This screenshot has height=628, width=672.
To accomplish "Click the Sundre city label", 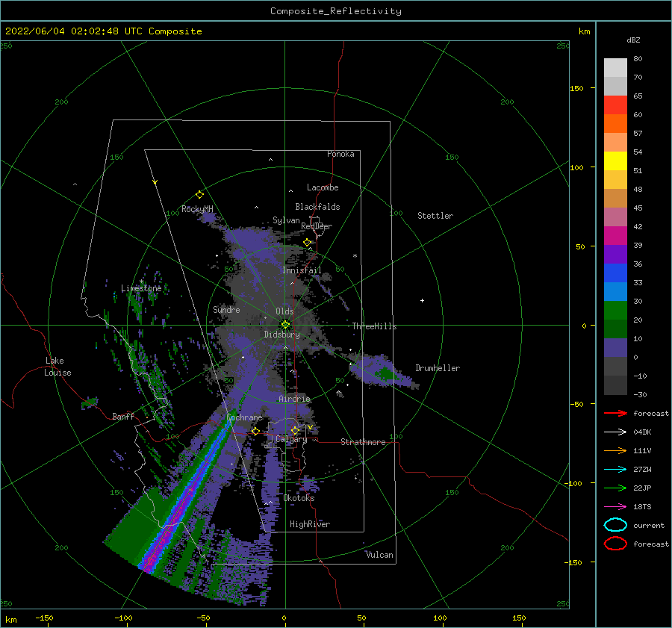I will click(226, 309).
